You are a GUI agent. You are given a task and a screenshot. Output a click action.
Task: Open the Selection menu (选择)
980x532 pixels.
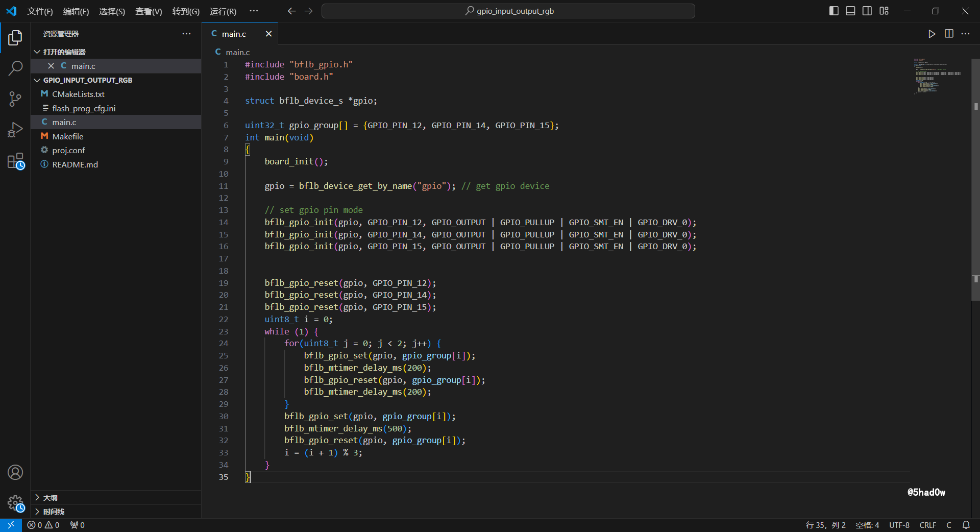click(x=112, y=11)
